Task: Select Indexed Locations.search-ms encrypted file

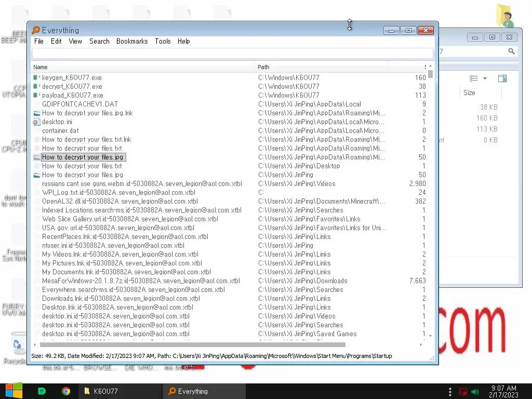Action: [x=141, y=210]
